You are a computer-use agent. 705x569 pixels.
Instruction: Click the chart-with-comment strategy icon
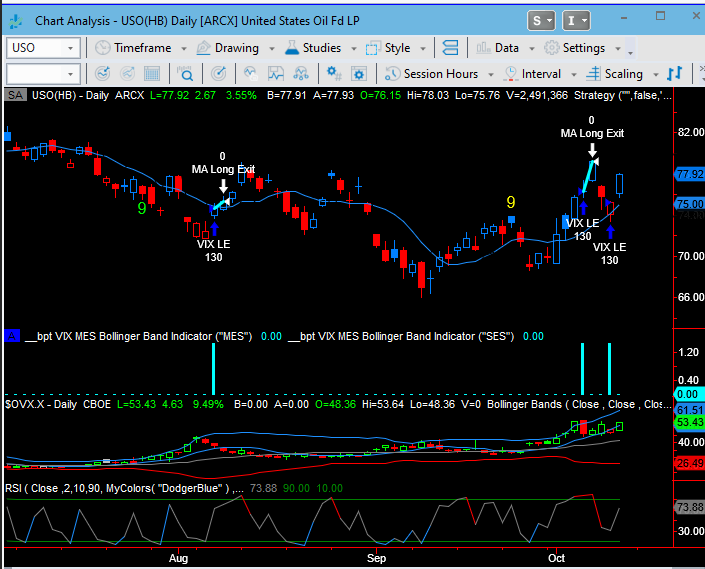point(276,74)
